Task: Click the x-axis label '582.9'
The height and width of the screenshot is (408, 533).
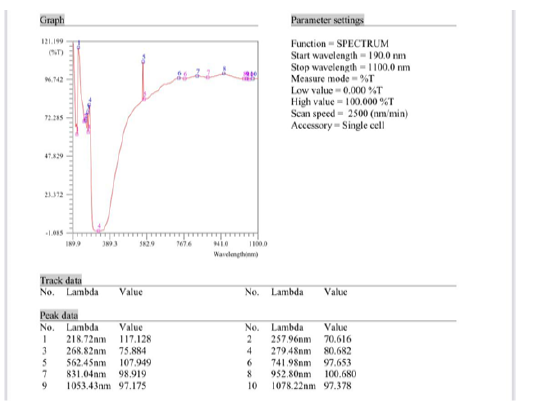Action: 147,244
